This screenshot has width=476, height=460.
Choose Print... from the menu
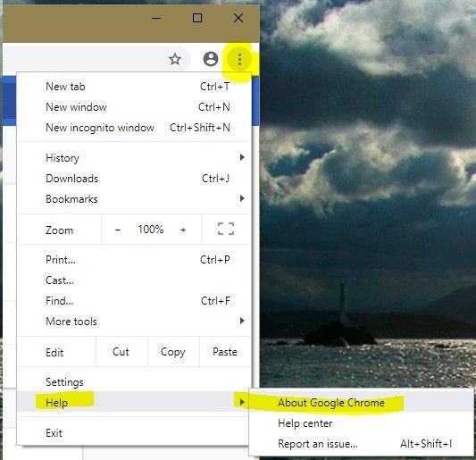pyautogui.click(x=135, y=260)
